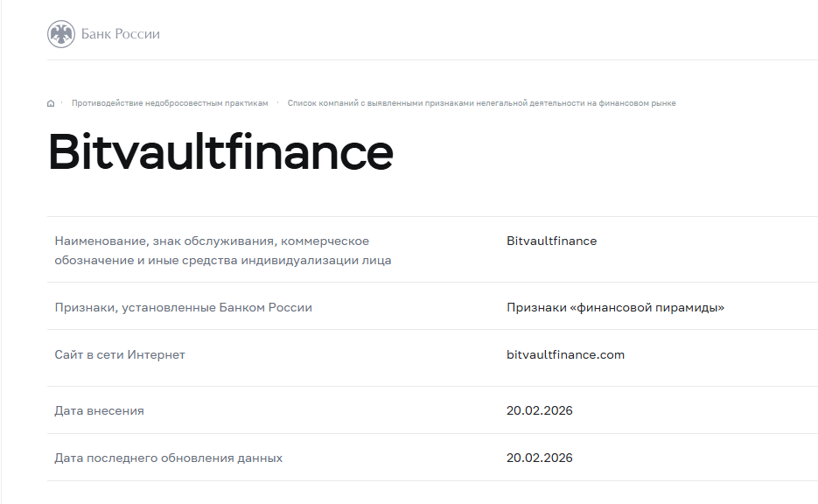Viewport: 818px width, 504px height.
Task: Click the date 20.02.2026 beside Дата внесения
Action: tap(540, 409)
